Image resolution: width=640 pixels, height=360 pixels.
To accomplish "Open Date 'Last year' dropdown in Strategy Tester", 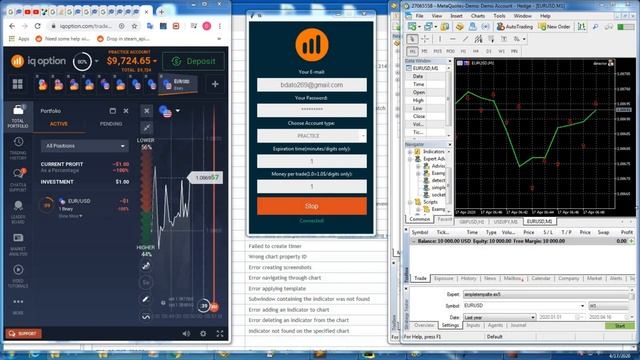I will (x=499, y=317).
